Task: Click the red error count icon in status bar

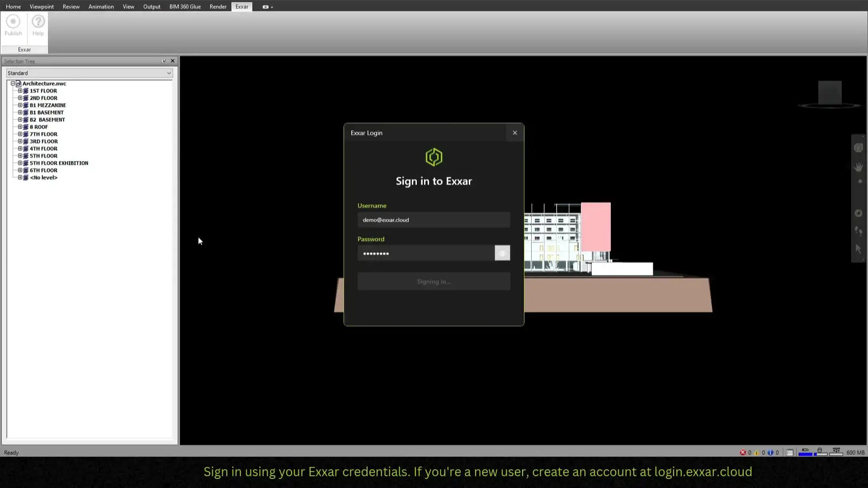Action: coord(743,452)
